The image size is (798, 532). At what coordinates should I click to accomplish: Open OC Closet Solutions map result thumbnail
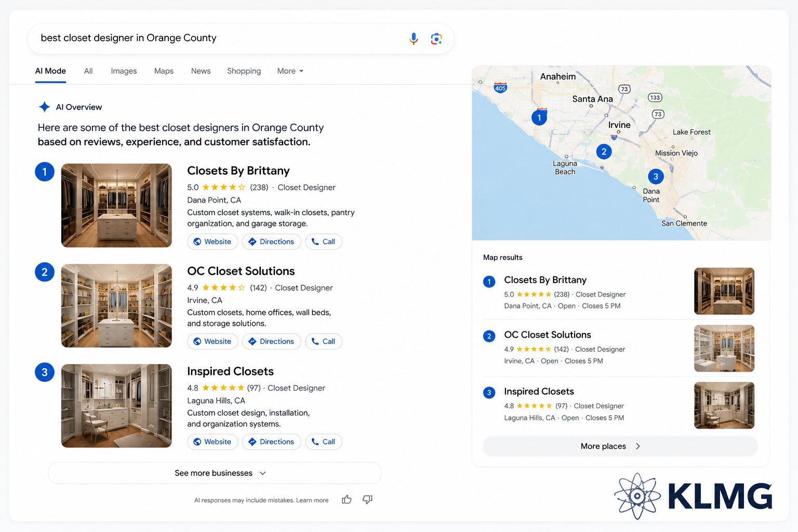point(724,349)
